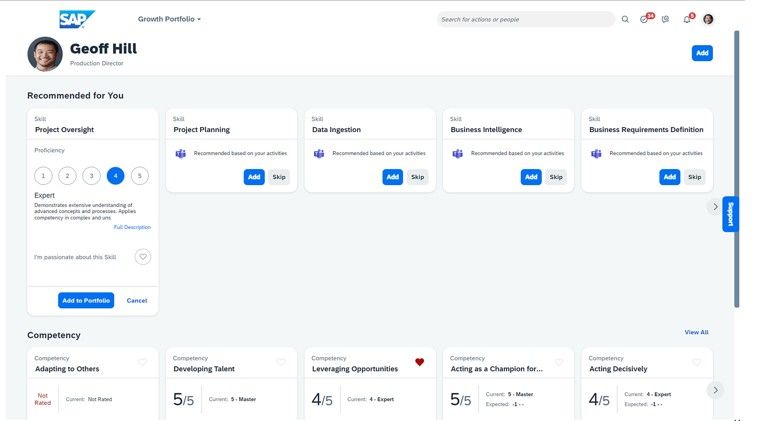This screenshot has width=780, height=421.
Task: Open the user avatar menu in header
Action: (x=708, y=19)
